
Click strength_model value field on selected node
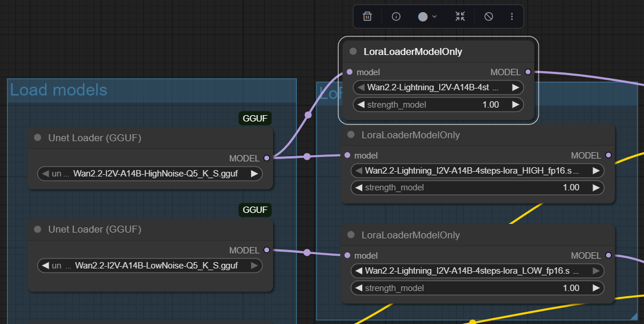438,105
